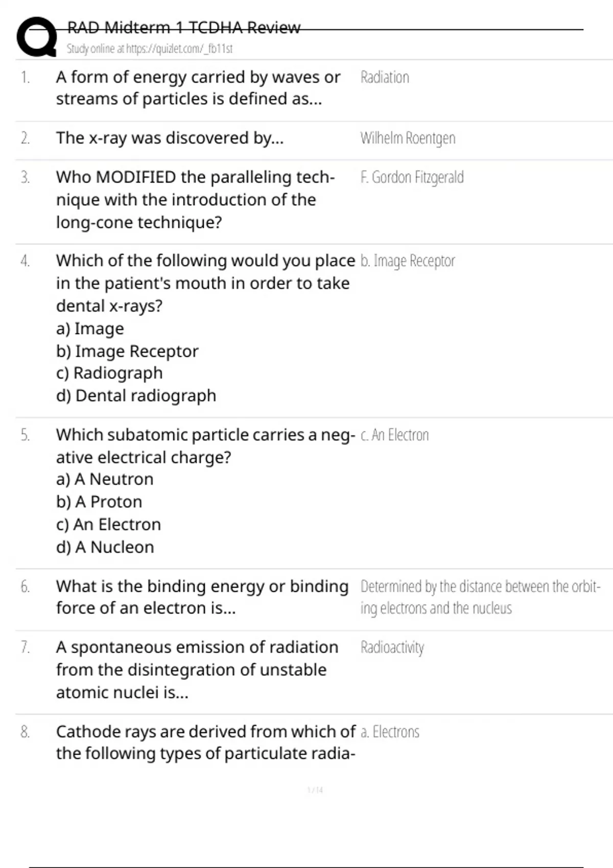The height and width of the screenshot is (868, 613).
Task: Click the answer "Radioactivity"
Action: [392, 647]
